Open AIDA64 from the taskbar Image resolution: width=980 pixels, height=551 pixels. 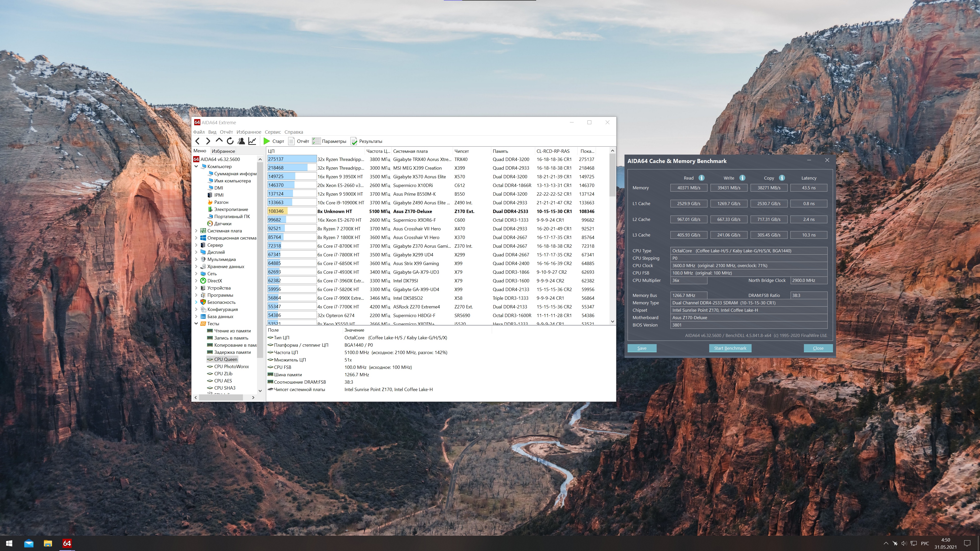point(67,543)
